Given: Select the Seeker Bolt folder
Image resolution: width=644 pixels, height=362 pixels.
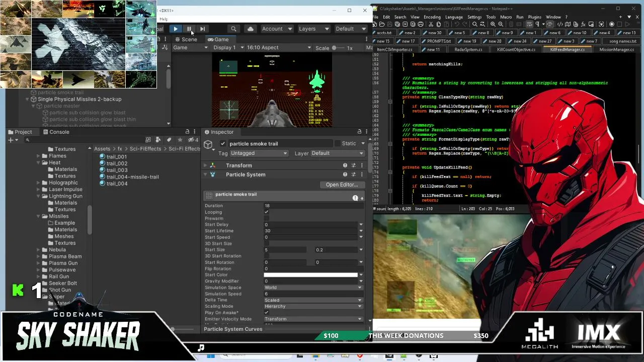Looking at the screenshot, I should pyautogui.click(x=59, y=283).
